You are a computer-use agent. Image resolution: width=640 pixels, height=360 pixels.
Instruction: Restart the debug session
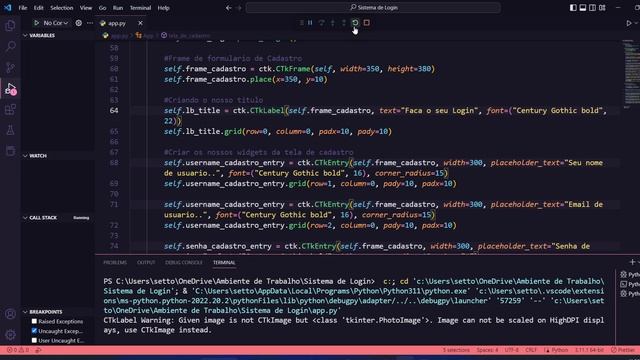pyautogui.click(x=355, y=23)
